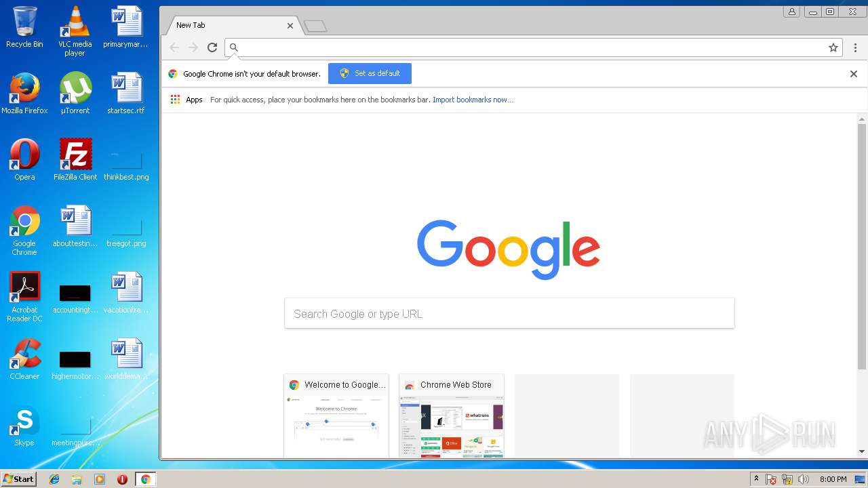Open Internet Explorer from taskbar
This screenshot has width=868, height=488.
pos(54,479)
